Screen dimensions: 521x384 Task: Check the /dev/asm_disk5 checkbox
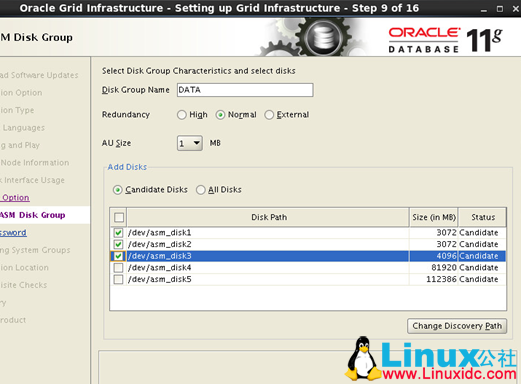point(118,279)
